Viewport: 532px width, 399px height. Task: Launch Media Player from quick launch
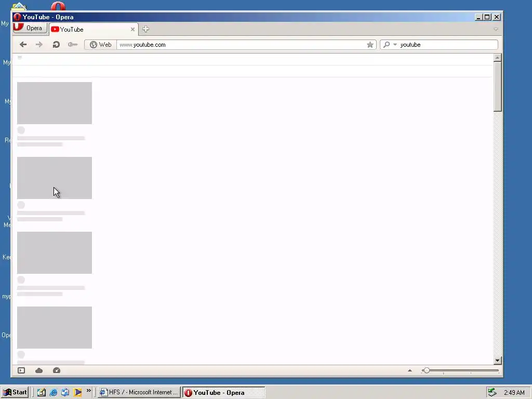[x=78, y=392]
